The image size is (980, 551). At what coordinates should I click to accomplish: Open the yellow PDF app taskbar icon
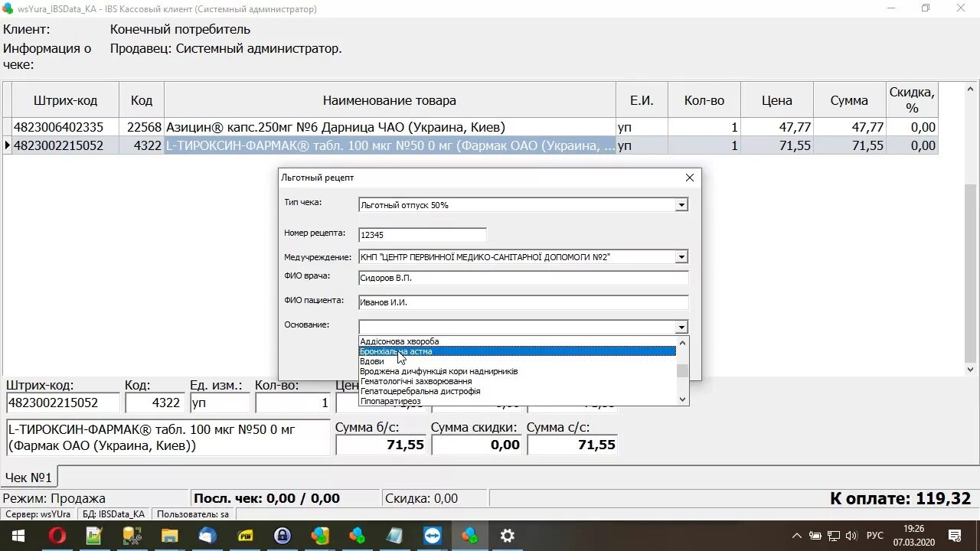(245, 536)
